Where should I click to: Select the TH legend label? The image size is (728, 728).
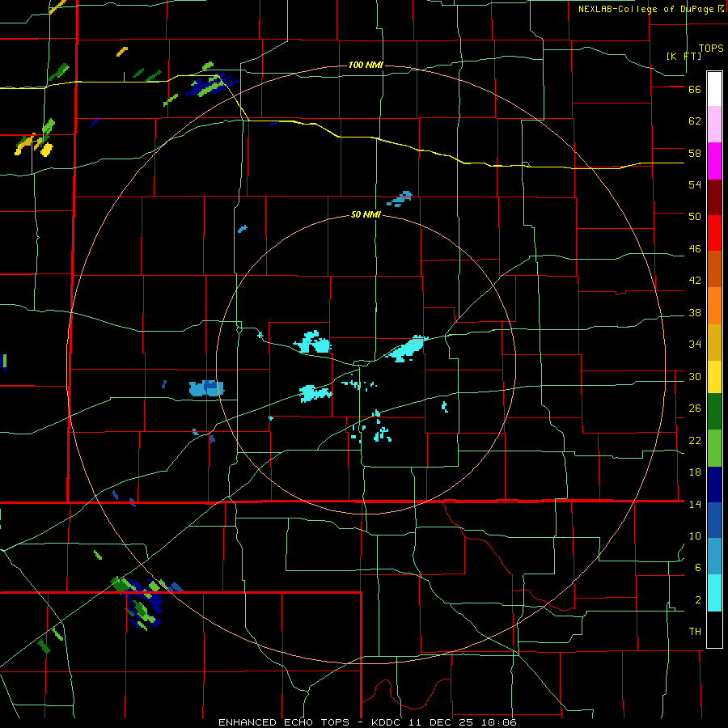point(695,632)
